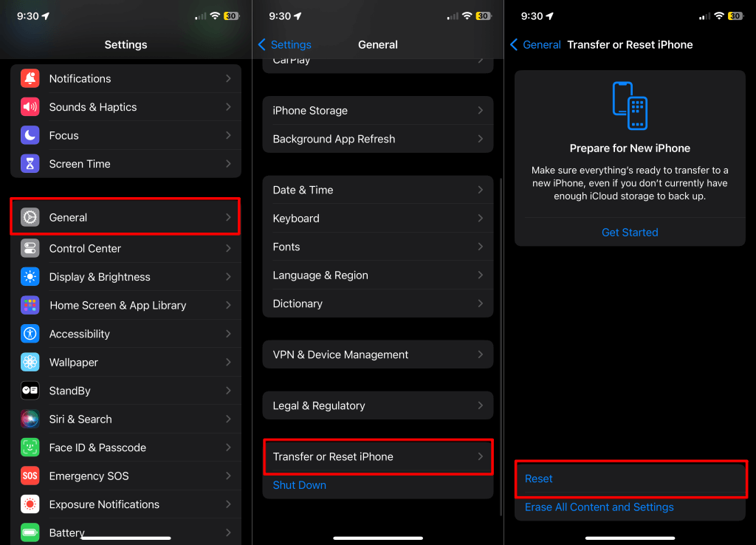This screenshot has height=545, width=756.
Task: Tap the Shut Down link
Action: [x=300, y=485]
